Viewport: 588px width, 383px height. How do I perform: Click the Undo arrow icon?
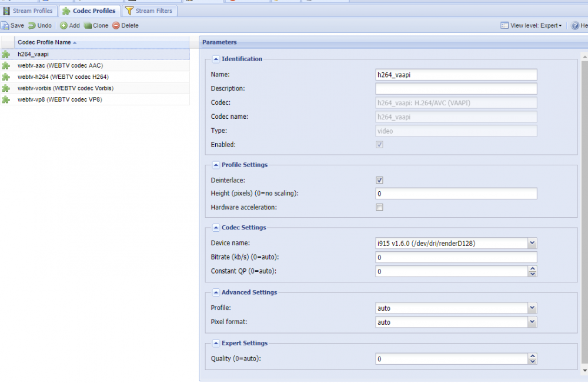pos(32,25)
